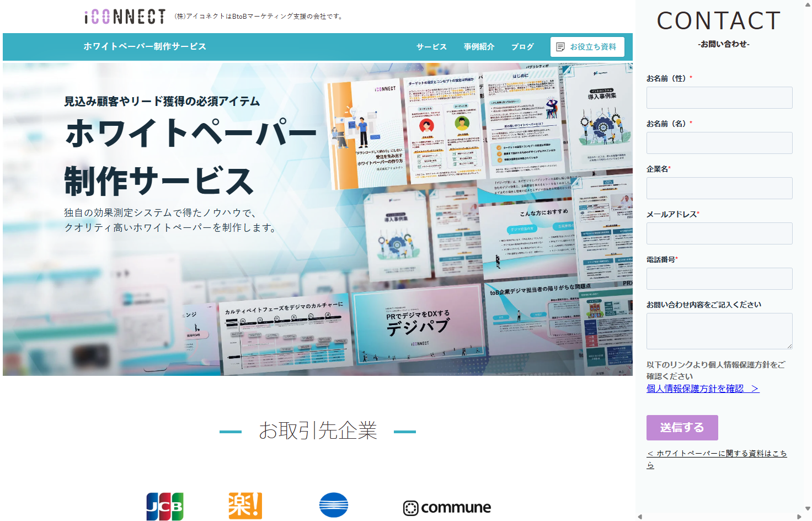Click the ホワイトペーパー制作サービス header link
This screenshot has height=521, width=812.
(145, 47)
